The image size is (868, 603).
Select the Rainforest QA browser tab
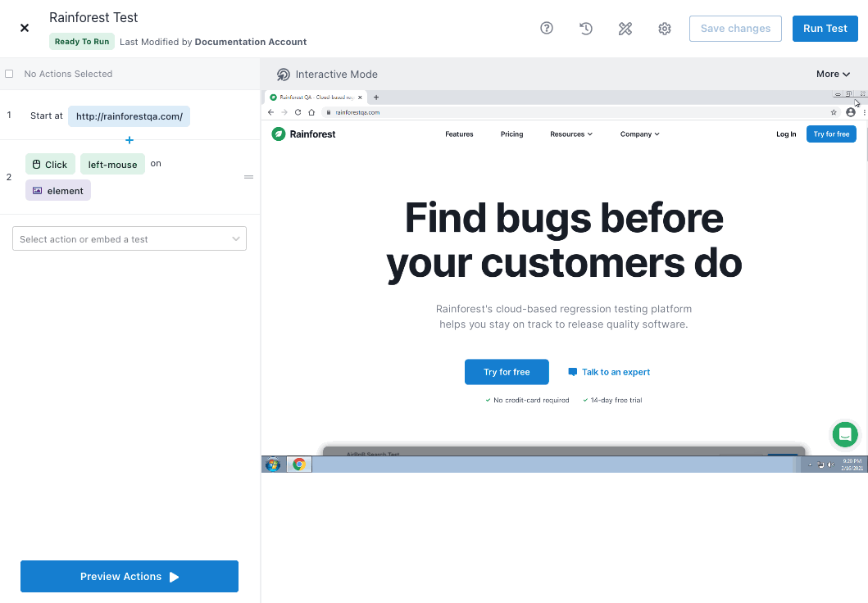316,97
